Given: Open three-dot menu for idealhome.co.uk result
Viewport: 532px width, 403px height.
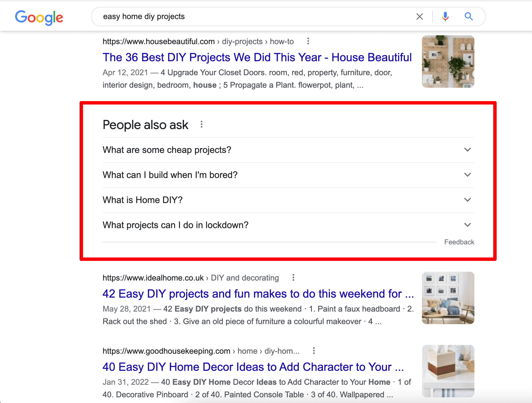Looking at the screenshot, I should pos(293,278).
